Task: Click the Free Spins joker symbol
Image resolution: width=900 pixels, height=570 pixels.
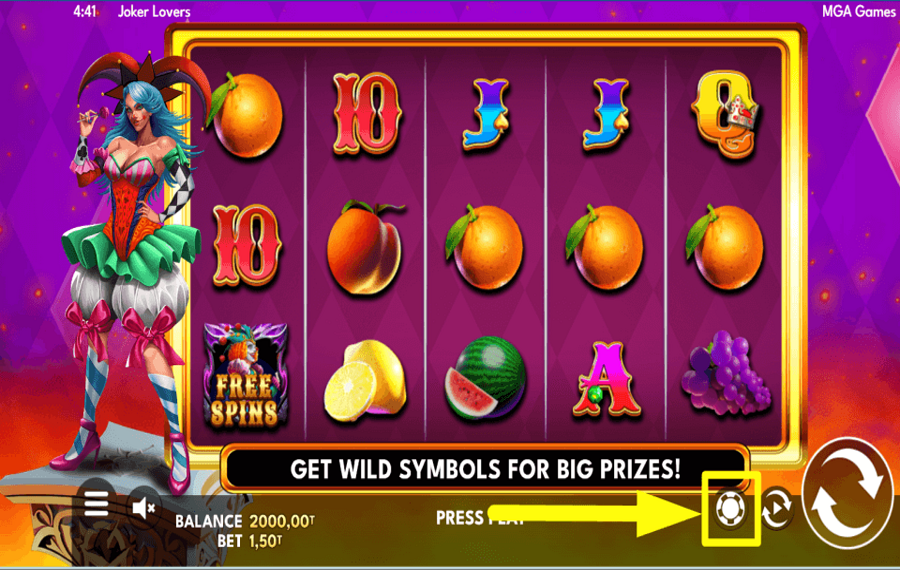Action: tap(245, 375)
